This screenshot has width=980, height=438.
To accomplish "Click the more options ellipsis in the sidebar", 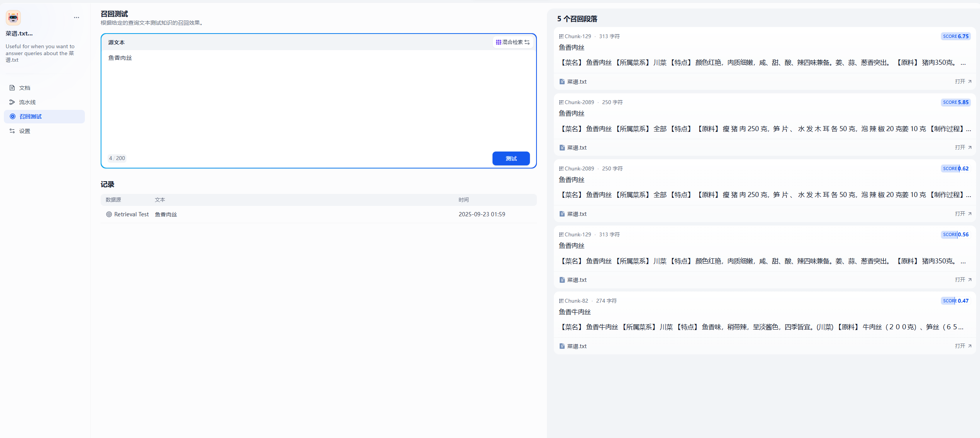I will click(x=76, y=17).
